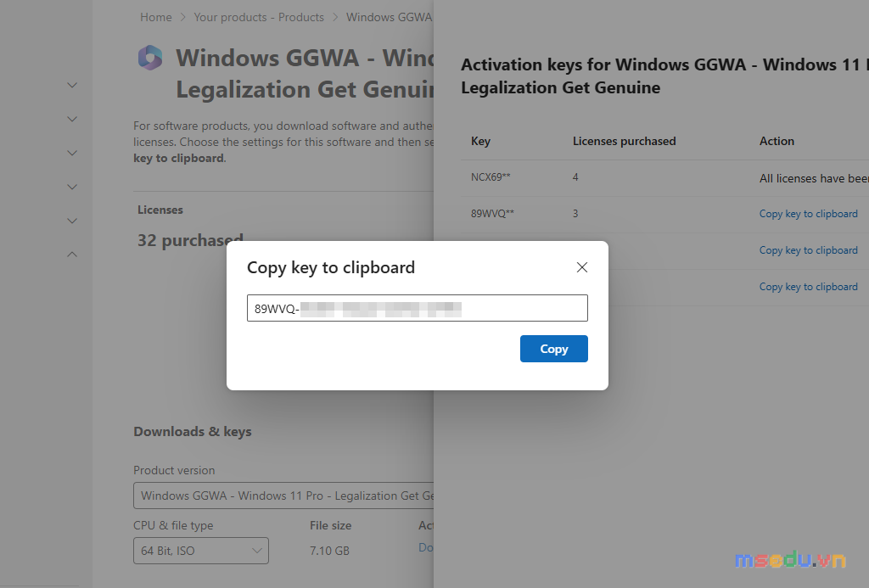The image size is (869, 588).
Task: Open Your products - Products breadcrumb
Action: pos(259,17)
